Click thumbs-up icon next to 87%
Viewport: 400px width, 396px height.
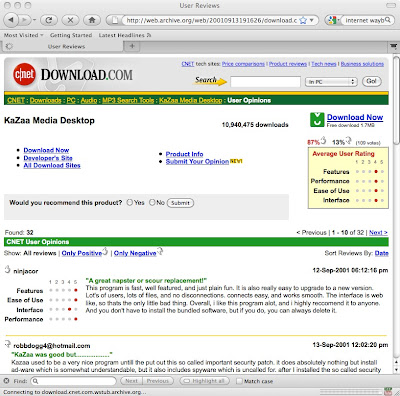coord(323,140)
